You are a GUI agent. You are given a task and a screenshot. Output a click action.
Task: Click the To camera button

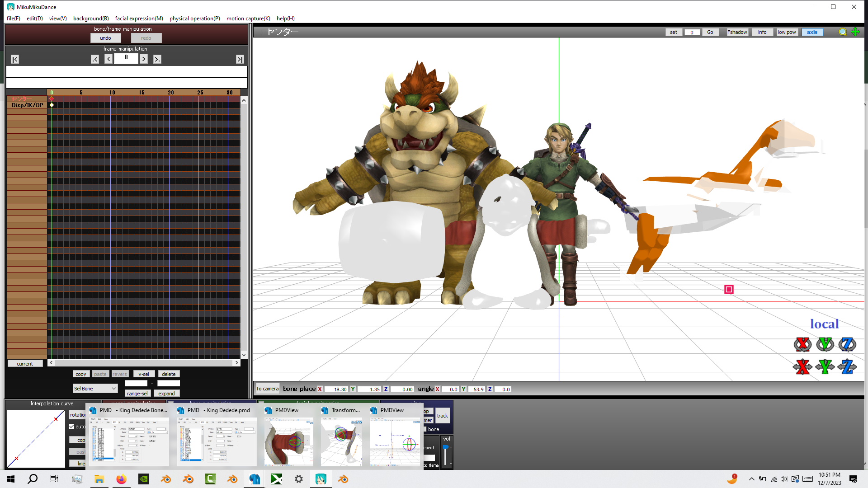coord(267,389)
